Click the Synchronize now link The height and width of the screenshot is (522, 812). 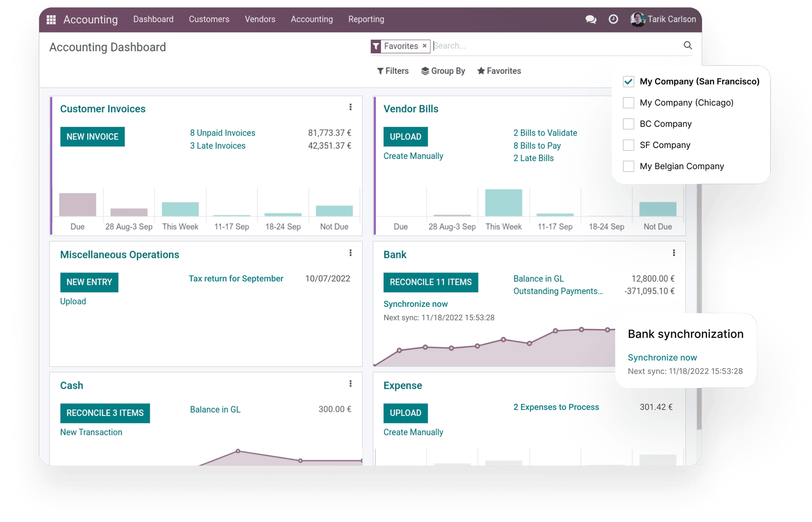pyautogui.click(x=415, y=304)
